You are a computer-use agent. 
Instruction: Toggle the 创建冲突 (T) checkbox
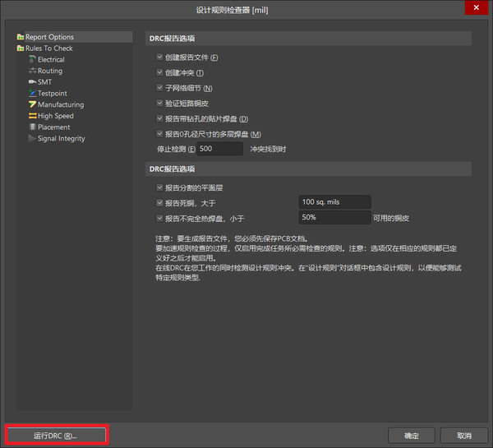(159, 72)
